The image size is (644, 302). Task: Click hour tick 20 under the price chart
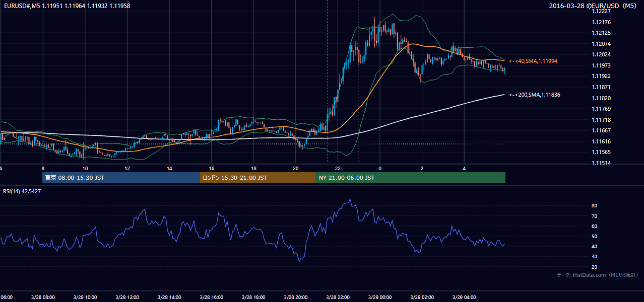pyautogui.click(x=296, y=169)
